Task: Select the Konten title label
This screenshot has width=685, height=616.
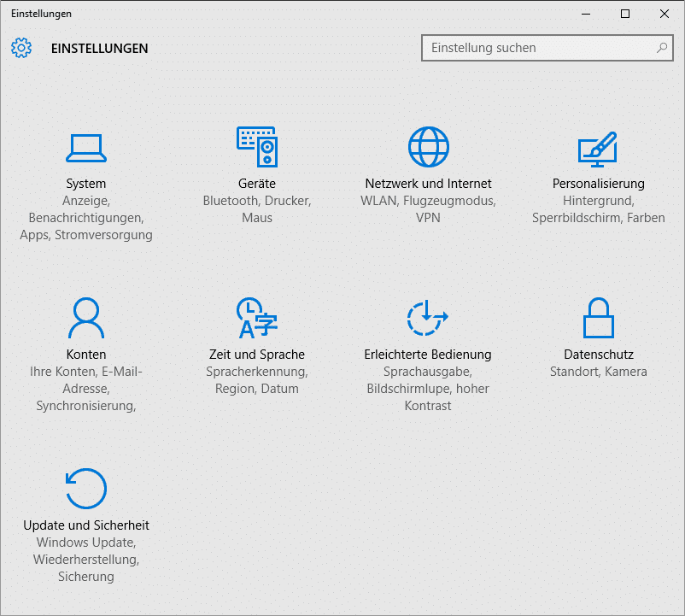Action: (x=86, y=355)
